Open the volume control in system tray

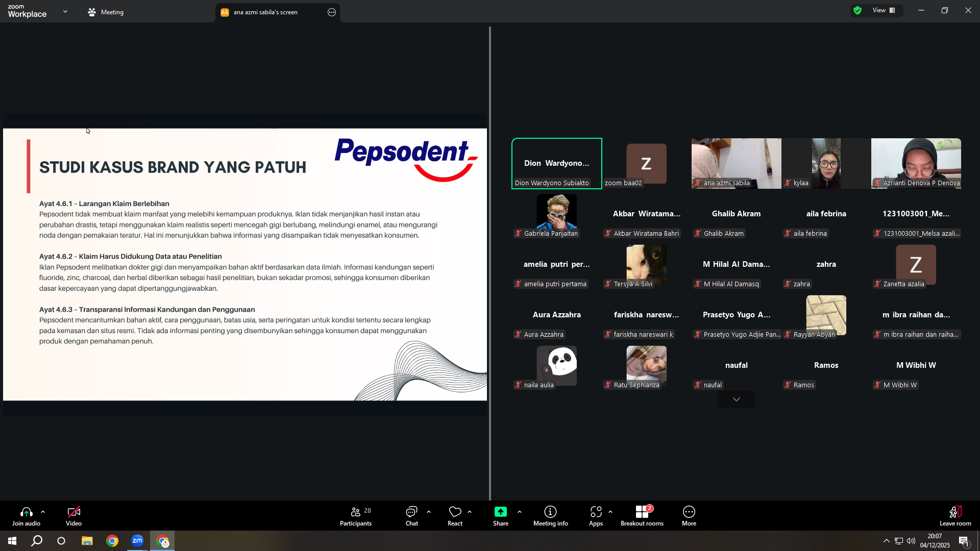click(911, 541)
